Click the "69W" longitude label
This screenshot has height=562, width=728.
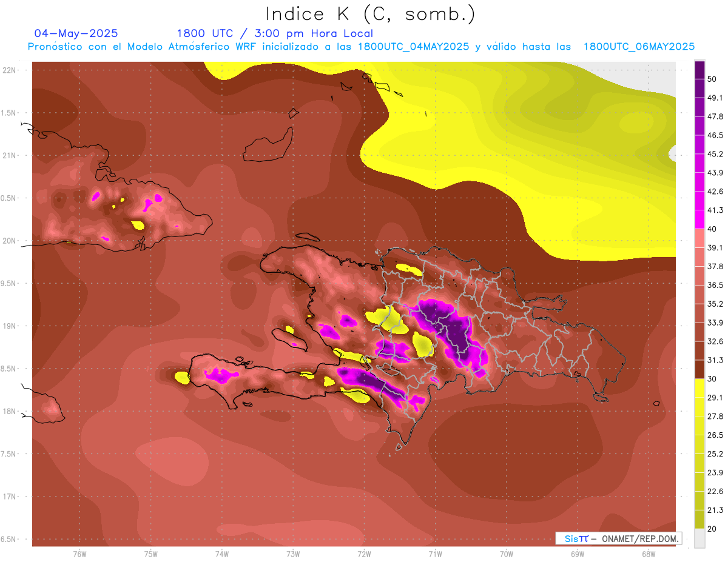click(x=578, y=554)
